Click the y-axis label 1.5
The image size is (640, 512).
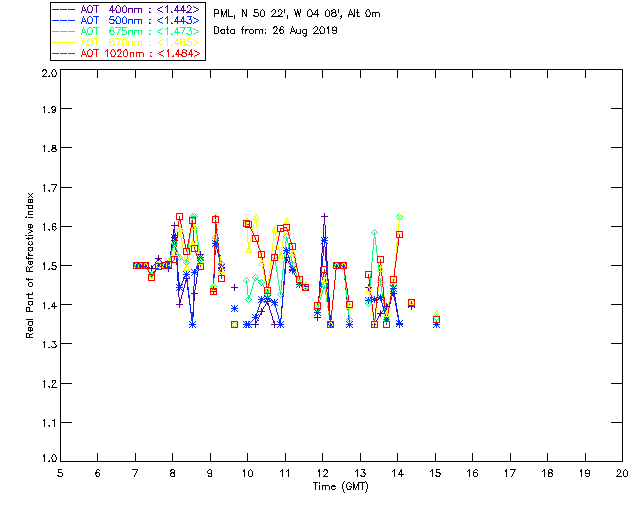pos(49,266)
